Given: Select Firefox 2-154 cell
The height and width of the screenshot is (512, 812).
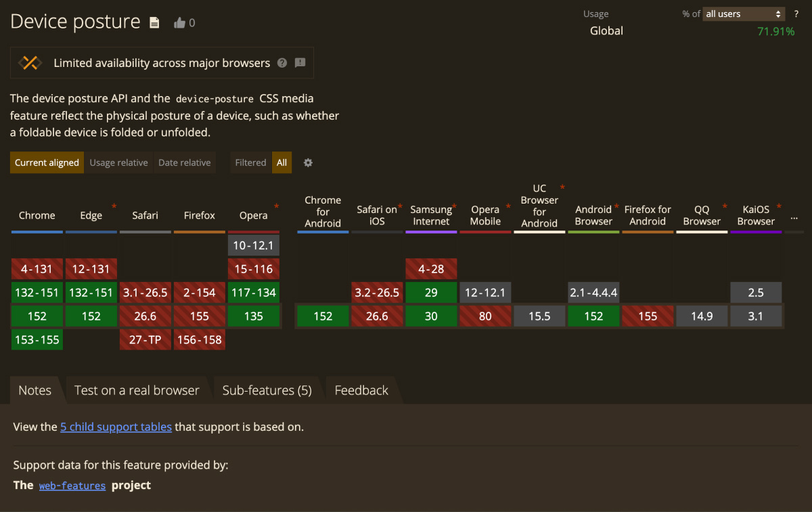Looking at the screenshot, I should point(200,293).
